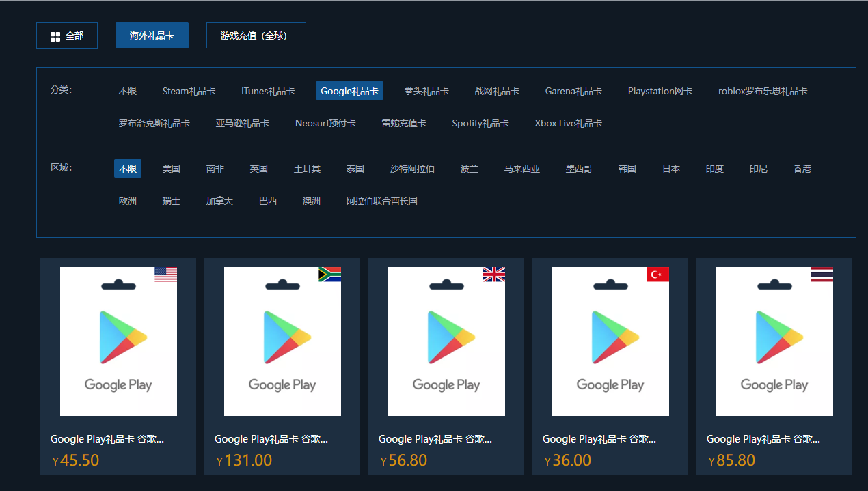Select 香港 region filter
Viewport: 868px width, 491px height.
tap(802, 169)
